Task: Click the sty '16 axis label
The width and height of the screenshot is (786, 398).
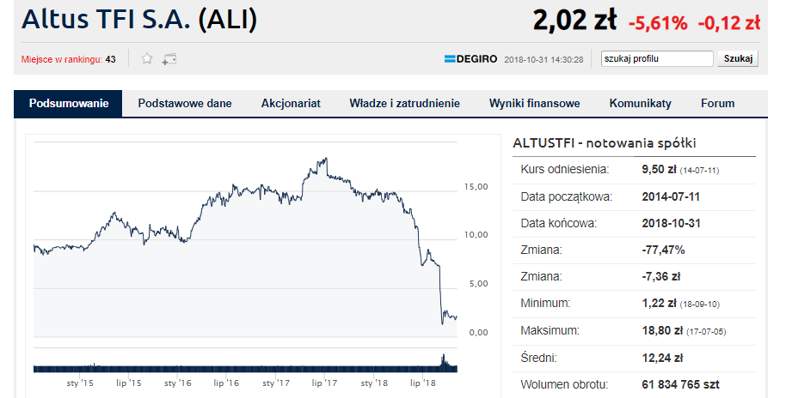Action: point(178,383)
